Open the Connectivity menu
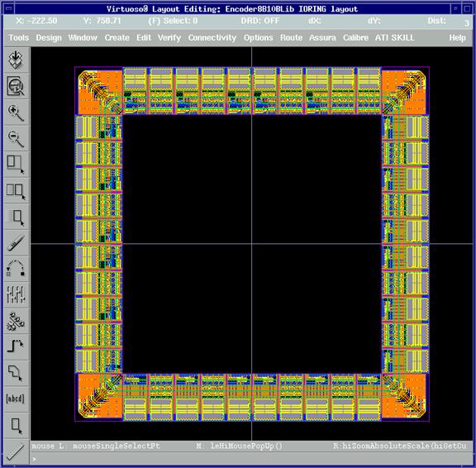 (212, 38)
